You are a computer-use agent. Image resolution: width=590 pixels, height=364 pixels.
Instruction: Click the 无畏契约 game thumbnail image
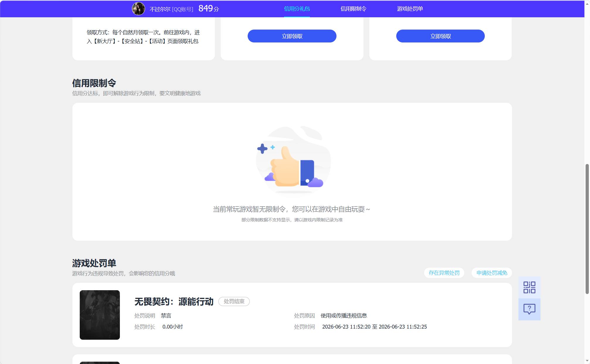tap(100, 315)
